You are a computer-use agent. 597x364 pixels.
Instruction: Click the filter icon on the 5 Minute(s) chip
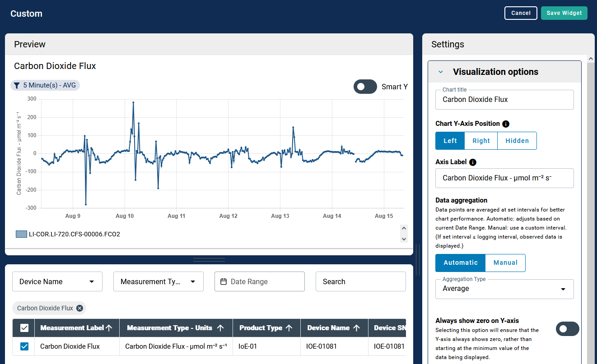[17, 85]
